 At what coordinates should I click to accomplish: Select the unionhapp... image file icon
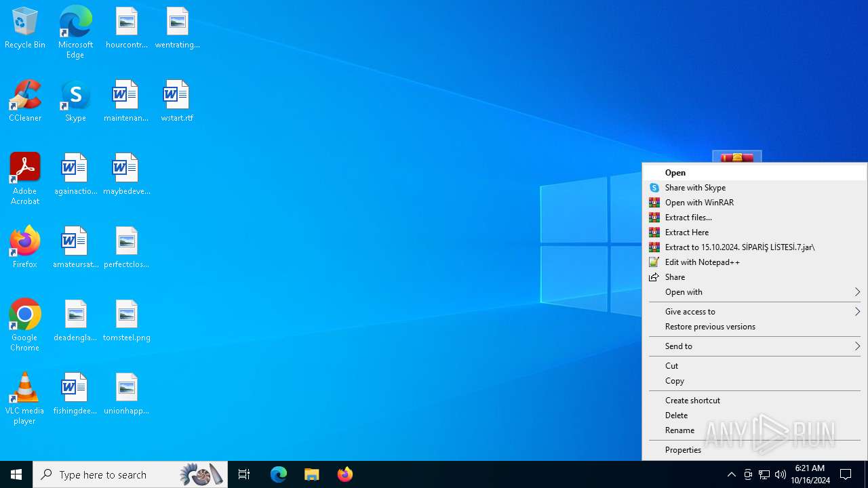point(127,394)
